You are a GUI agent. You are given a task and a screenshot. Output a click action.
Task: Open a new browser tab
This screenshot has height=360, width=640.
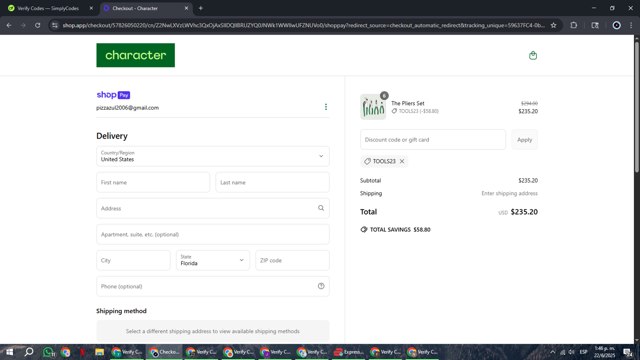click(200, 8)
